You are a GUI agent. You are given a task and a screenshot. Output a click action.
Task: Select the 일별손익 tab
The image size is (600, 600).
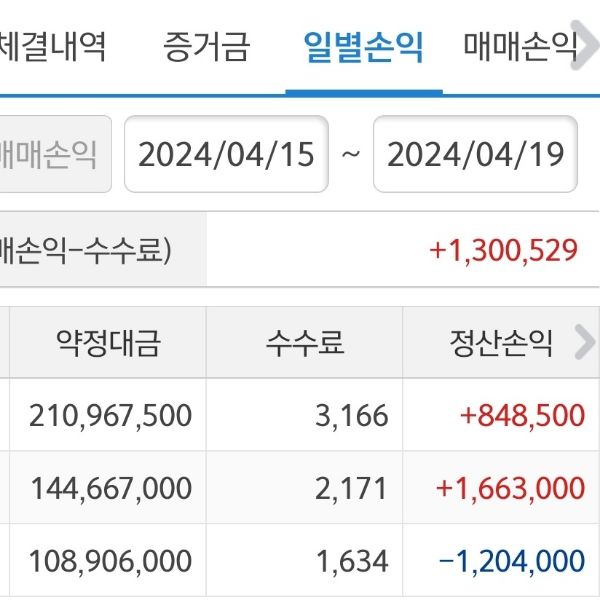(x=363, y=46)
